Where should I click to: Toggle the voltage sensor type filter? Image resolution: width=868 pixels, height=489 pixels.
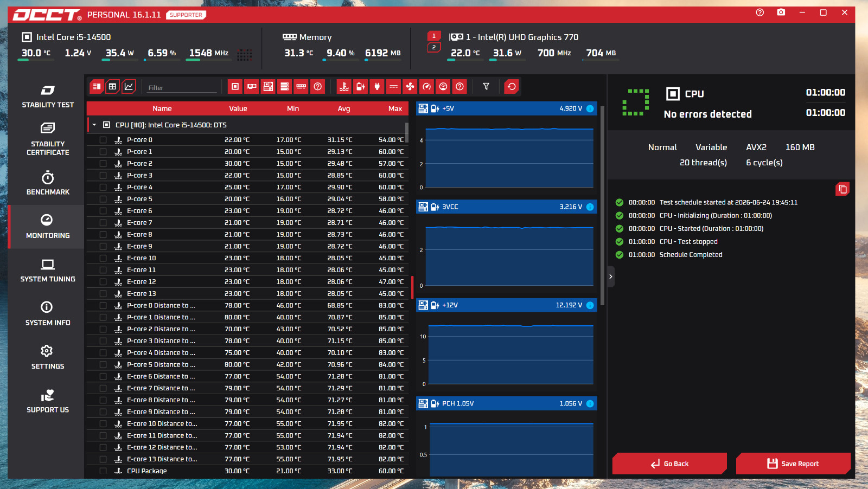click(x=360, y=86)
